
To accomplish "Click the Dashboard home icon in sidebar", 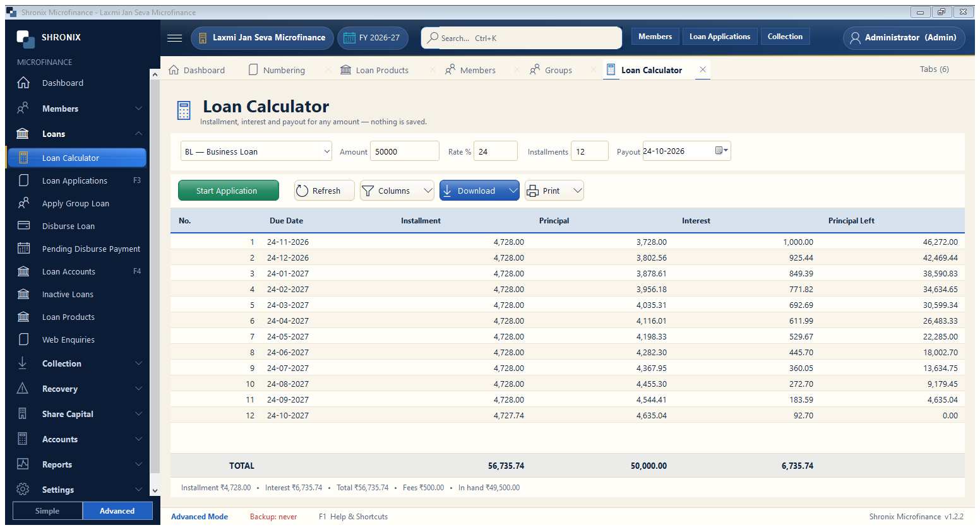I will tap(23, 83).
